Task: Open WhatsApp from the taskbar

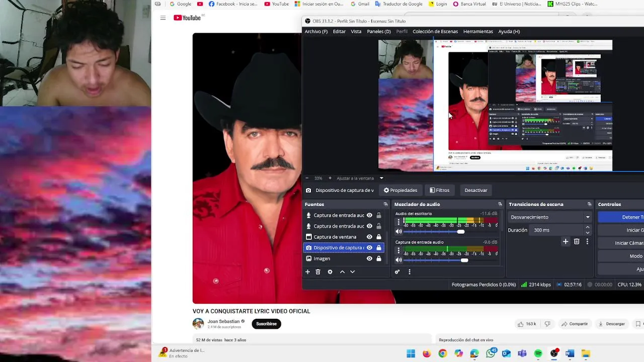Action: (491, 353)
